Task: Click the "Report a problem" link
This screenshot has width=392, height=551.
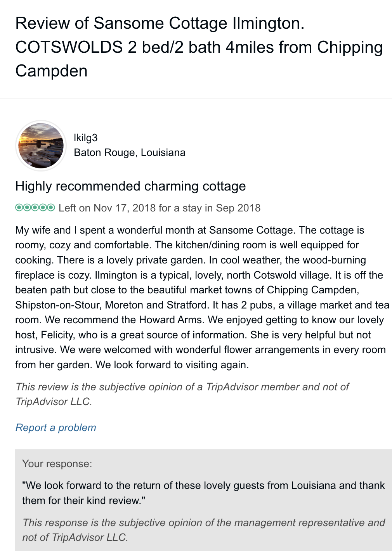Action: click(x=56, y=428)
